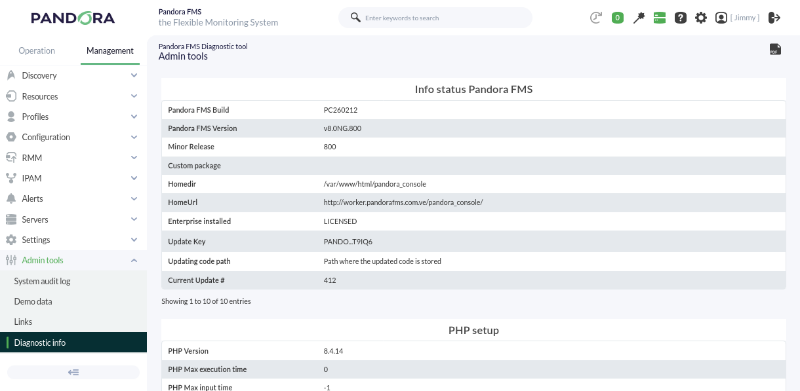800x391 pixels.
Task: Expand the RMM menu chevron
Action: coord(134,158)
